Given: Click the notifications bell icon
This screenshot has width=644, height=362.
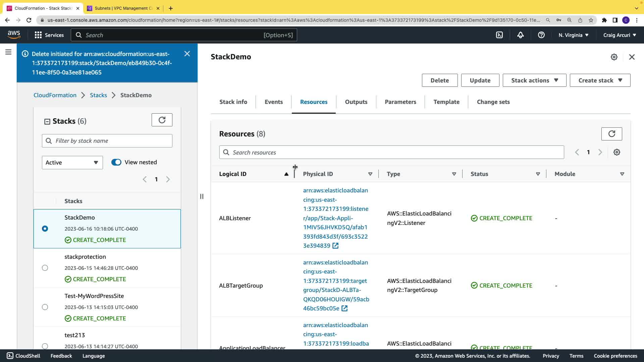Looking at the screenshot, I should (x=520, y=35).
